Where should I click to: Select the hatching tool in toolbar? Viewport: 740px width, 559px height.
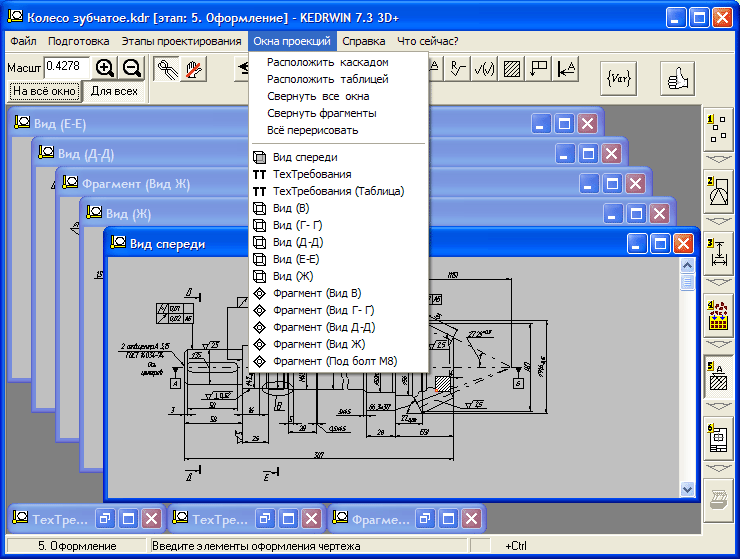point(512,68)
